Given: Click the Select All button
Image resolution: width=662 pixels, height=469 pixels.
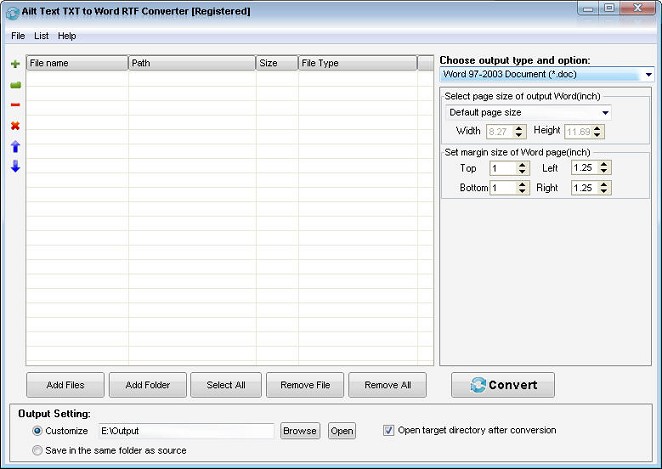Looking at the screenshot, I should pyautogui.click(x=226, y=385).
